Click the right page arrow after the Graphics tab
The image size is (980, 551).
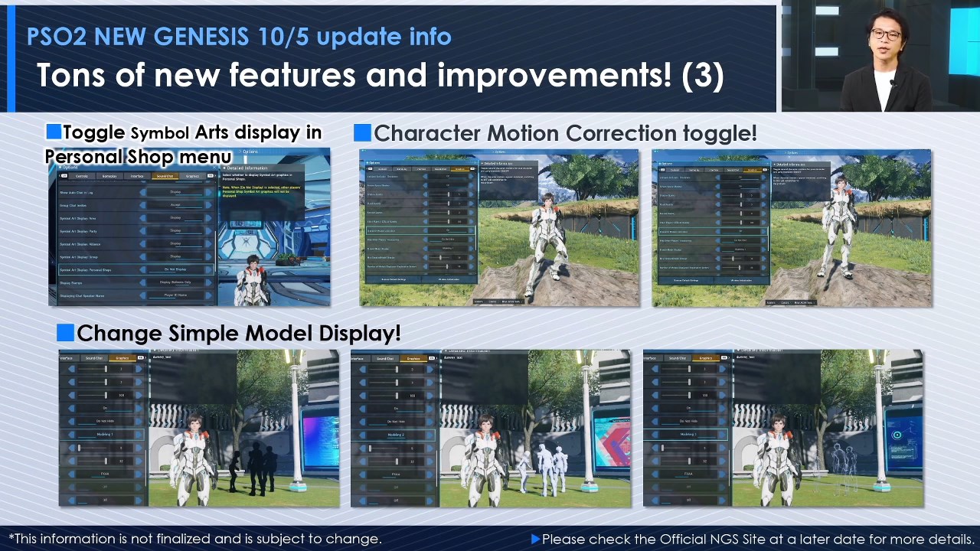pyautogui.click(x=214, y=176)
